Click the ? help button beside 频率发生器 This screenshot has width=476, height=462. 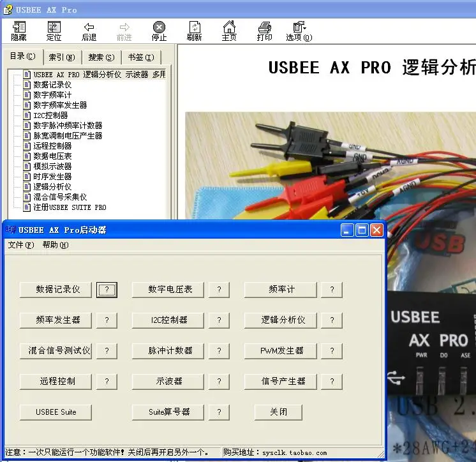tap(107, 320)
